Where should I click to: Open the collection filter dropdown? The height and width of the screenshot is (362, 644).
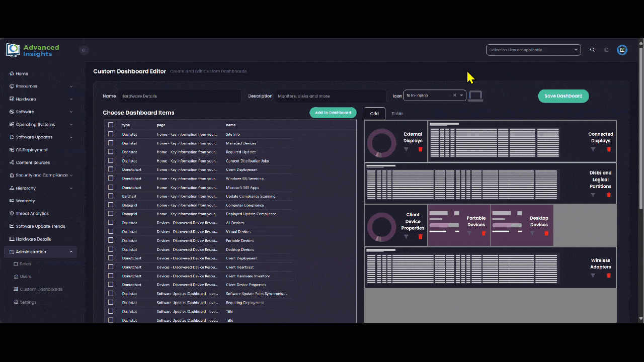[x=533, y=50]
